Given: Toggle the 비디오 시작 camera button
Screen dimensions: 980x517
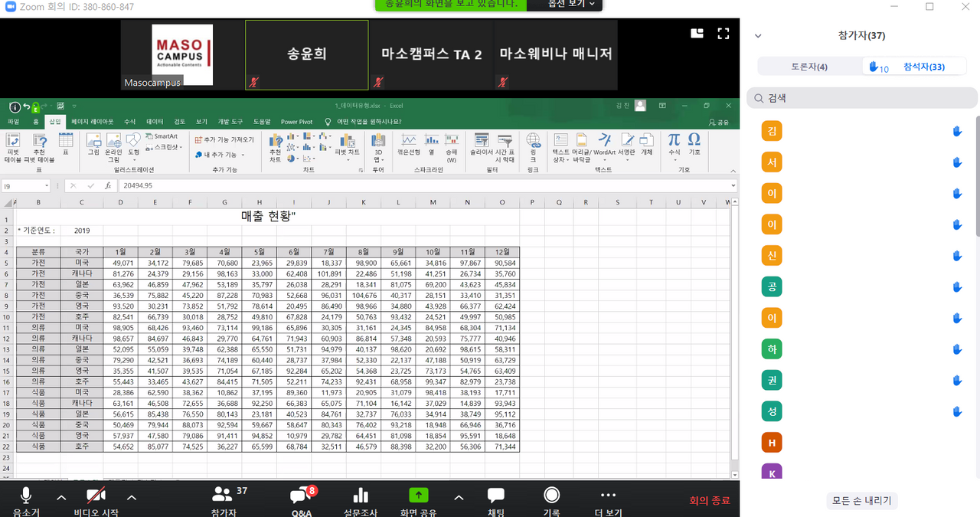Looking at the screenshot, I should [96, 496].
